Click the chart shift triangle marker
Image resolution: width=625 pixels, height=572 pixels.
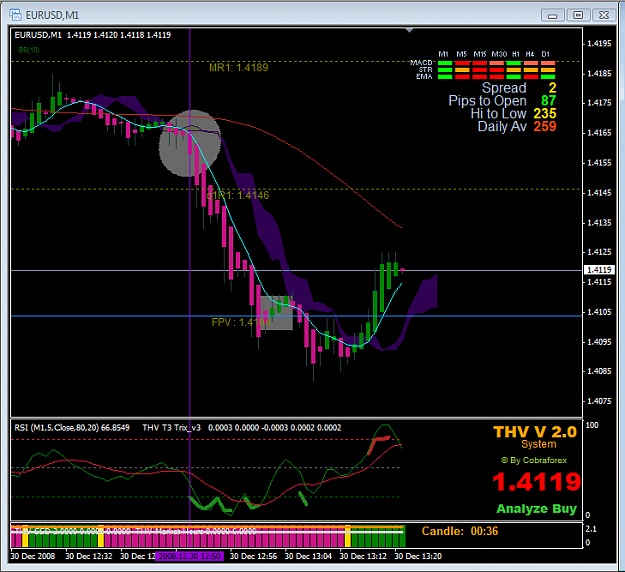[x=409, y=30]
